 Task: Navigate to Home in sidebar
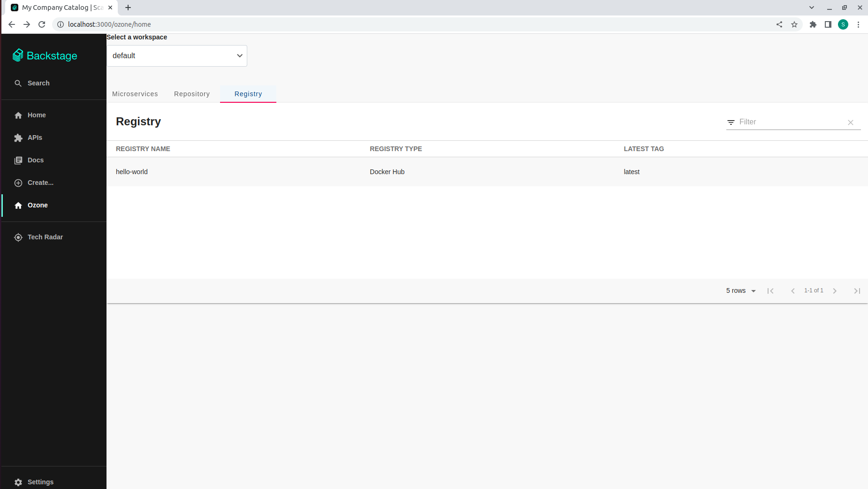(37, 115)
